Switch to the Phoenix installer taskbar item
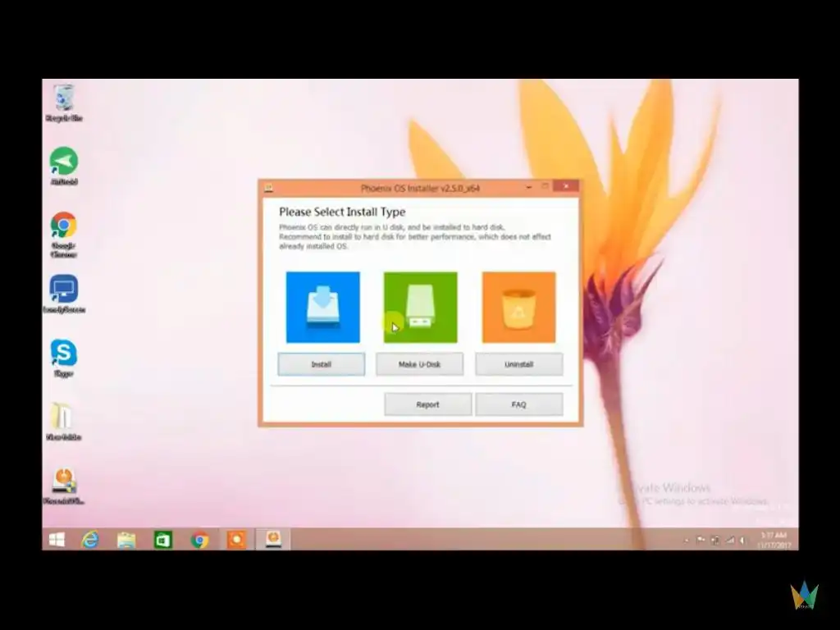This screenshot has width=840, height=630. click(x=273, y=539)
